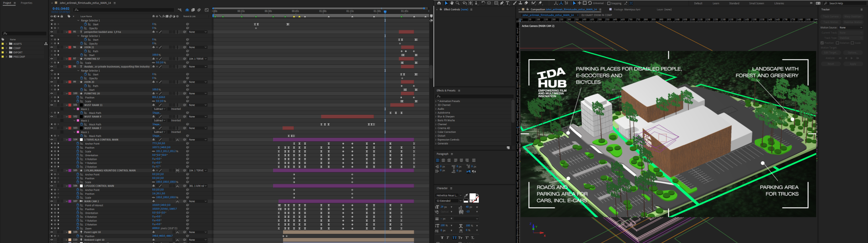Toggle visibility of the perspective backlot area layer
Image resolution: width=868 pixels, height=243 pixels.
[x=52, y=32]
